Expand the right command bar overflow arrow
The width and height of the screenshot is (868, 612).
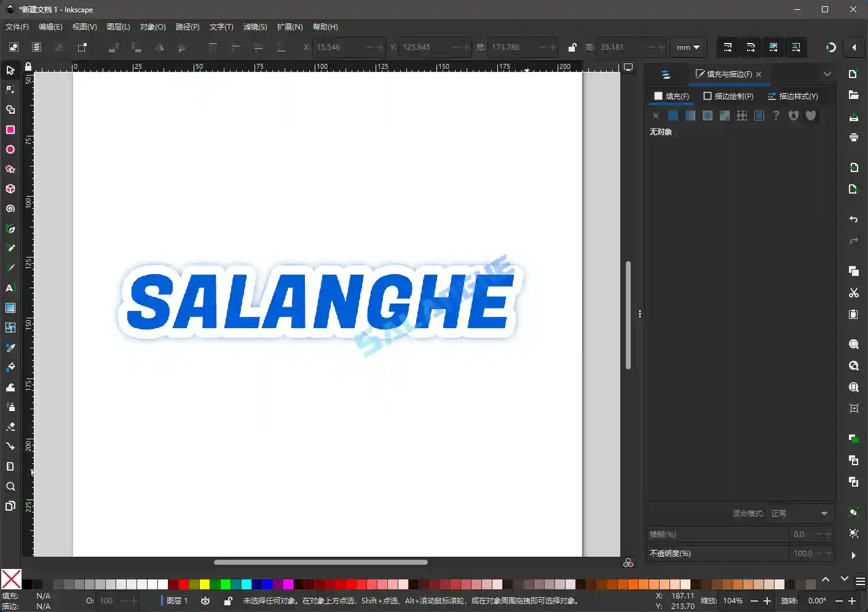click(x=853, y=555)
